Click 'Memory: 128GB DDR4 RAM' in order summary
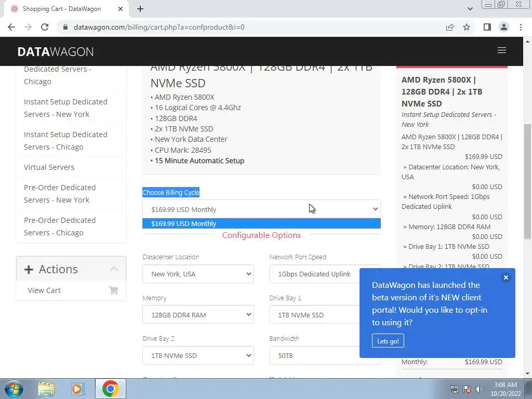 tap(449, 227)
